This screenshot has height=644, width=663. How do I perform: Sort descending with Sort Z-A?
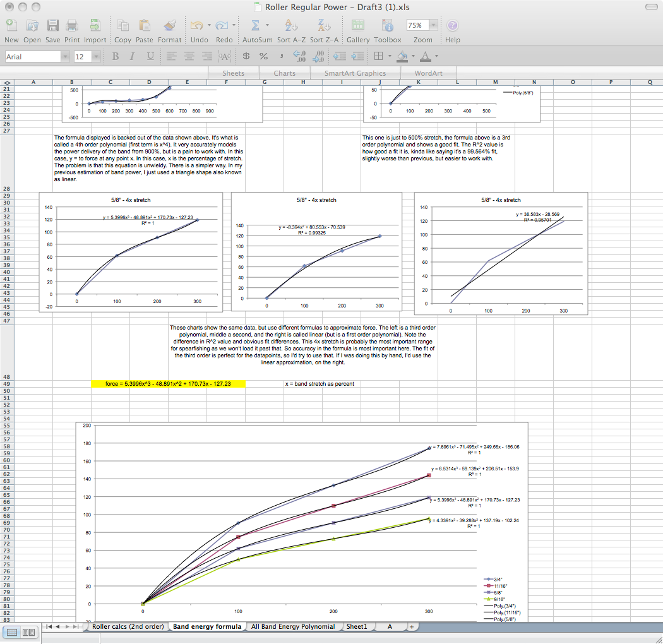point(324,26)
